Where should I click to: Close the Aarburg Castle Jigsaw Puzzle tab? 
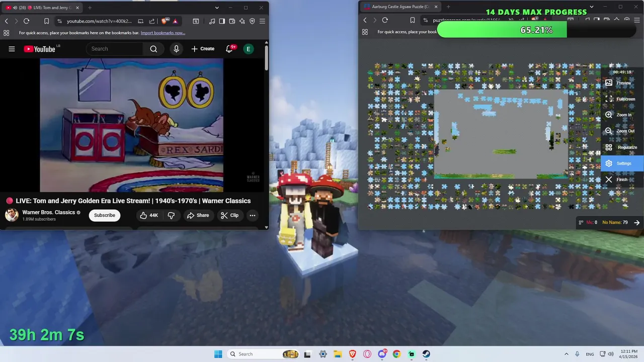pyautogui.click(x=436, y=7)
